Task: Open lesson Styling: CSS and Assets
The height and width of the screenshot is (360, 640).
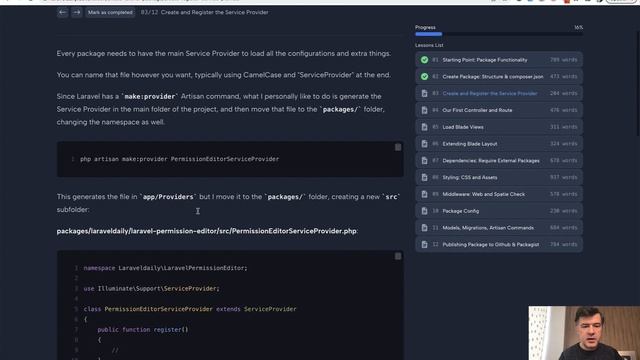Action: [499, 177]
